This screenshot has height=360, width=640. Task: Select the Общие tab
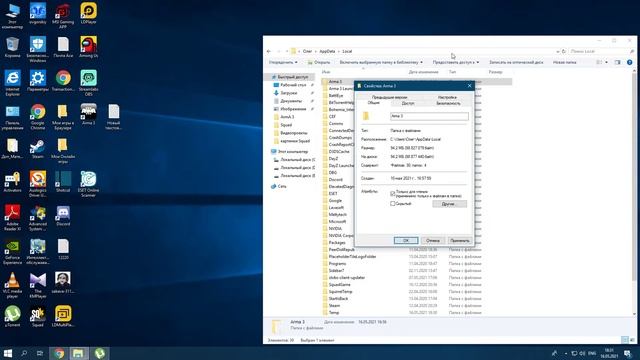pyautogui.click(x=373, y=103)
